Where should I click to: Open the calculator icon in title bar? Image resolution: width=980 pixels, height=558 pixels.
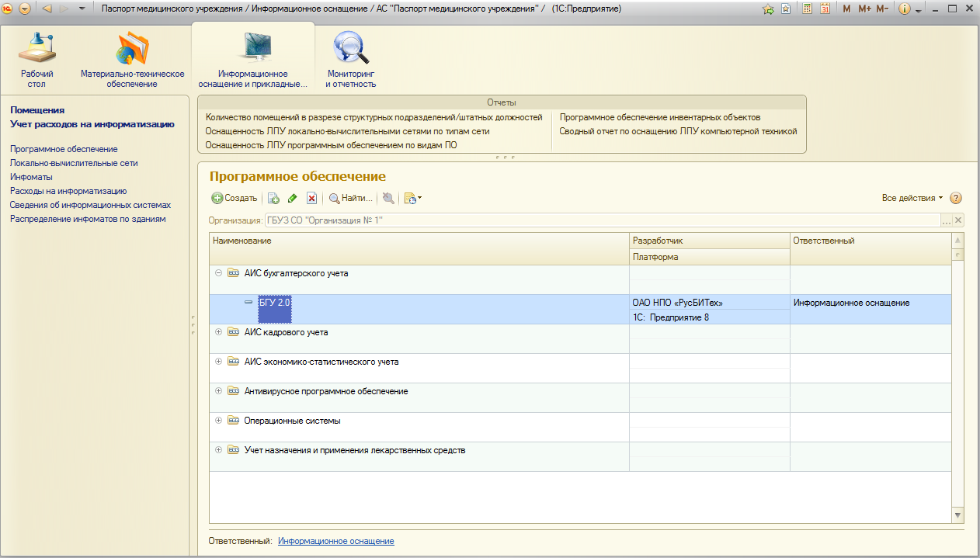(x=807, y=9)
